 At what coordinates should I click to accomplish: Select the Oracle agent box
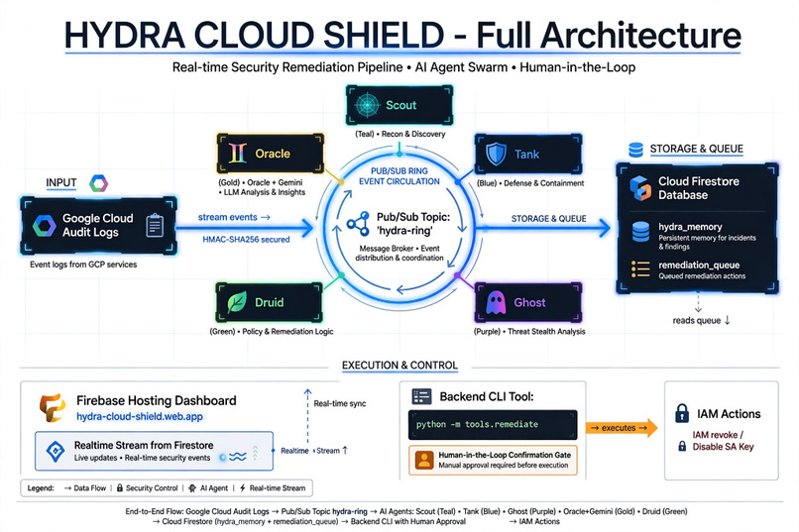point(270,154)
